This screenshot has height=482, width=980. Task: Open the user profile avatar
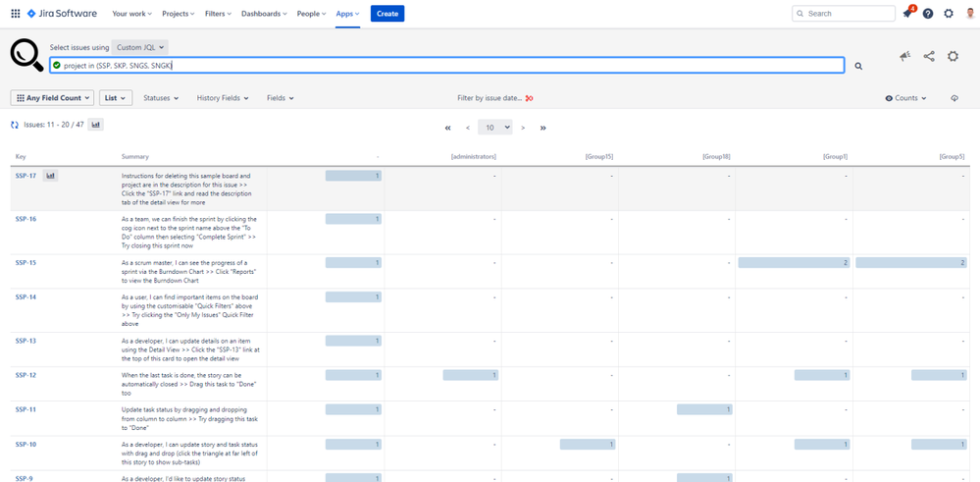(x=969, y=13)
